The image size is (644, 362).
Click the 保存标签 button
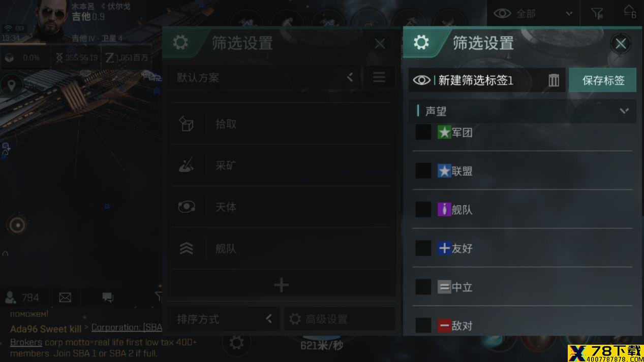pyautogui.click(x=603, y=80)
